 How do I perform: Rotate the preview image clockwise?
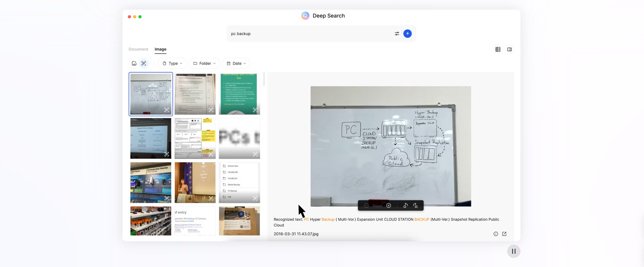415,206
